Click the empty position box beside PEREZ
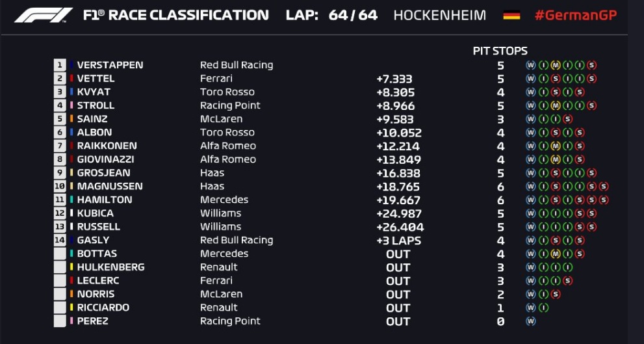The width and height of the screenshot is (644, 344). coord(60,321)
